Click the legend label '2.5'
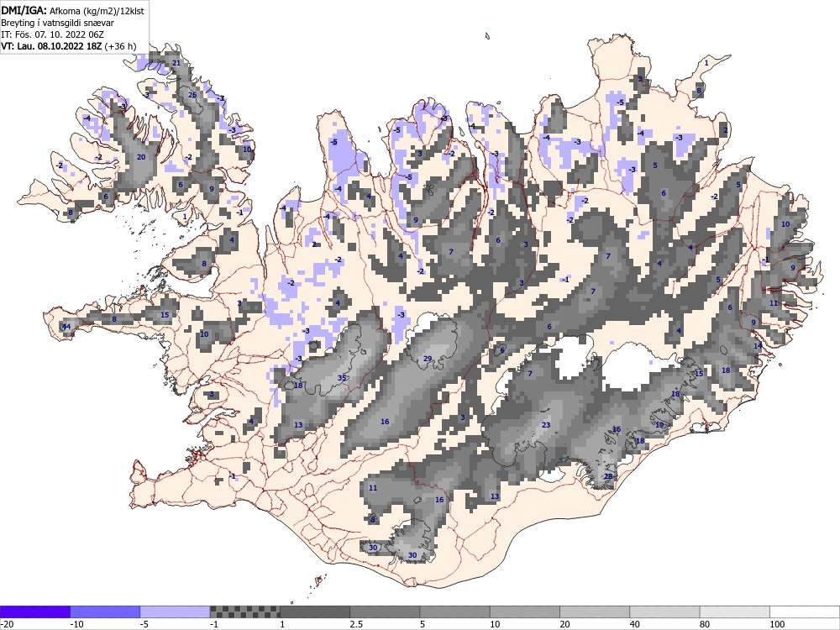This screenshot has height=630, width=840. [356, 624]
